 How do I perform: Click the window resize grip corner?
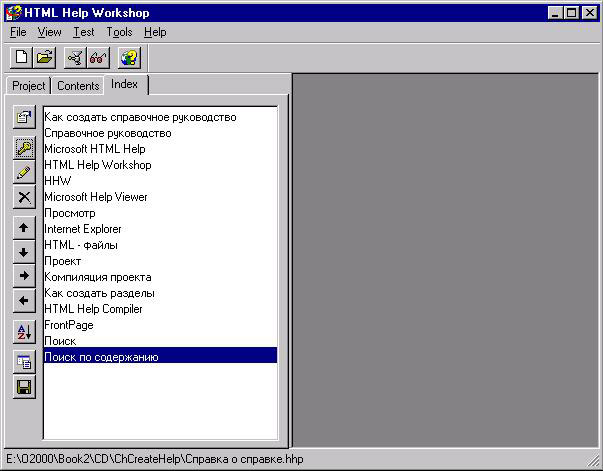coord(592,461)
